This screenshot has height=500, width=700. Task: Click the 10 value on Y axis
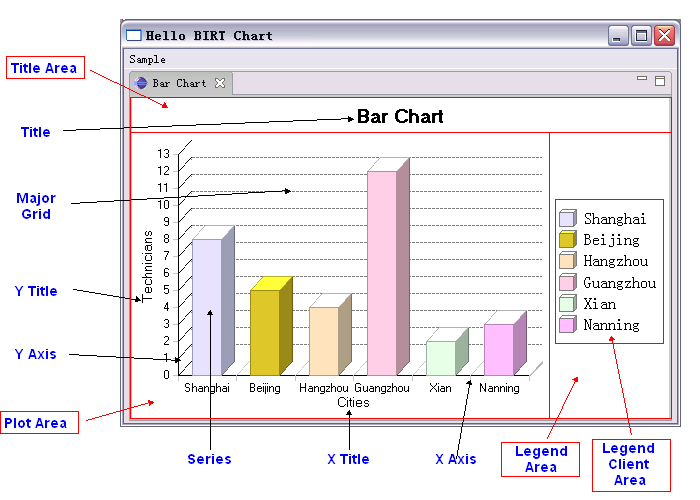[x=163, y=204]
